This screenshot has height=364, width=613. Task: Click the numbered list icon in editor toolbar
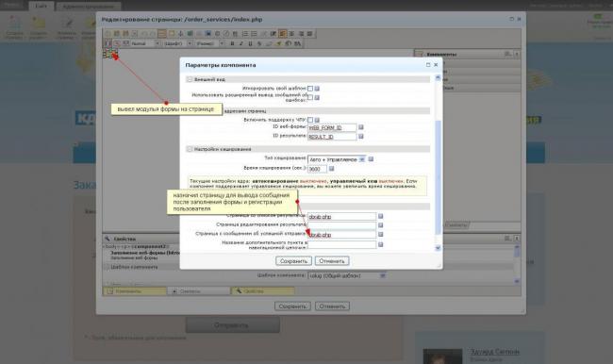point(245,34)
